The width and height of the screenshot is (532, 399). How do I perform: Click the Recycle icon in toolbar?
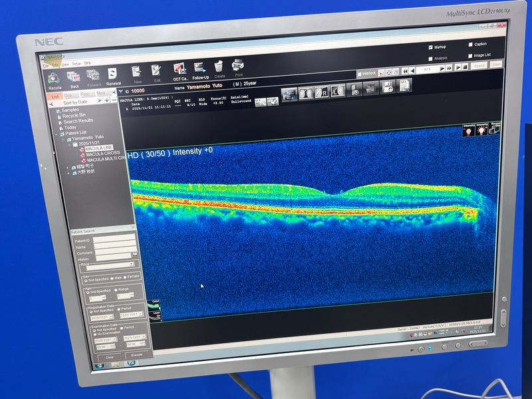[x=55, y=77]
